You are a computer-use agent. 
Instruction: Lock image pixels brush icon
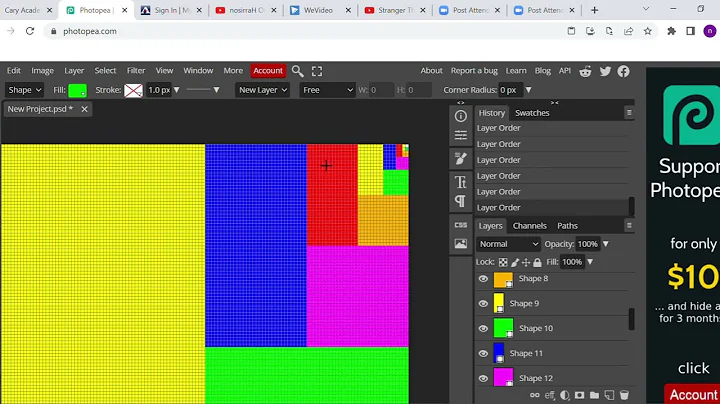(x=515, y=262)
